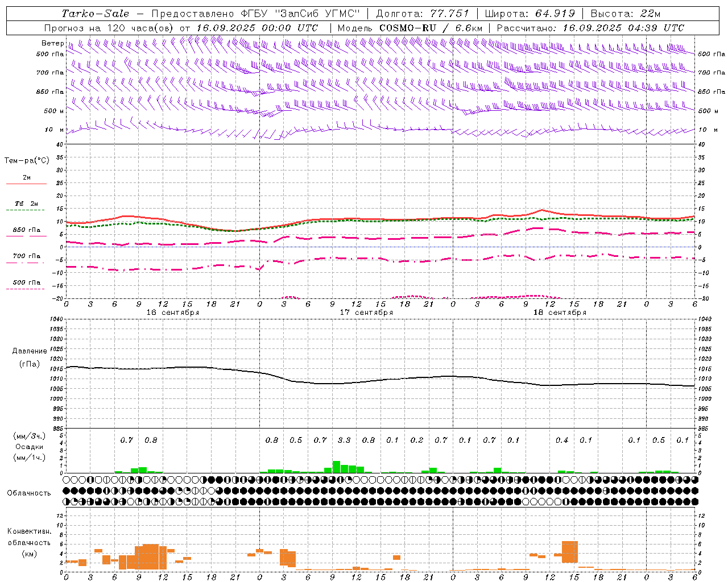
Task: Click the Tarko-Sale station title
Action: 96,14
